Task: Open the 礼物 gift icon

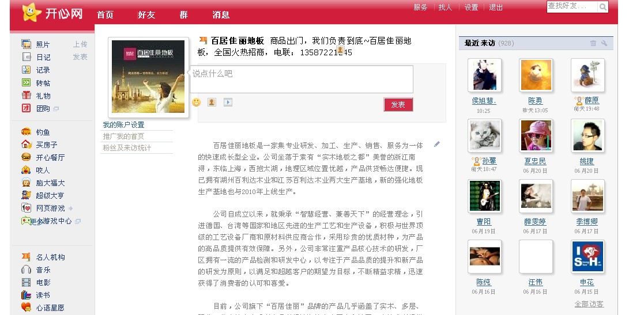Action: (x=27, y=95)
